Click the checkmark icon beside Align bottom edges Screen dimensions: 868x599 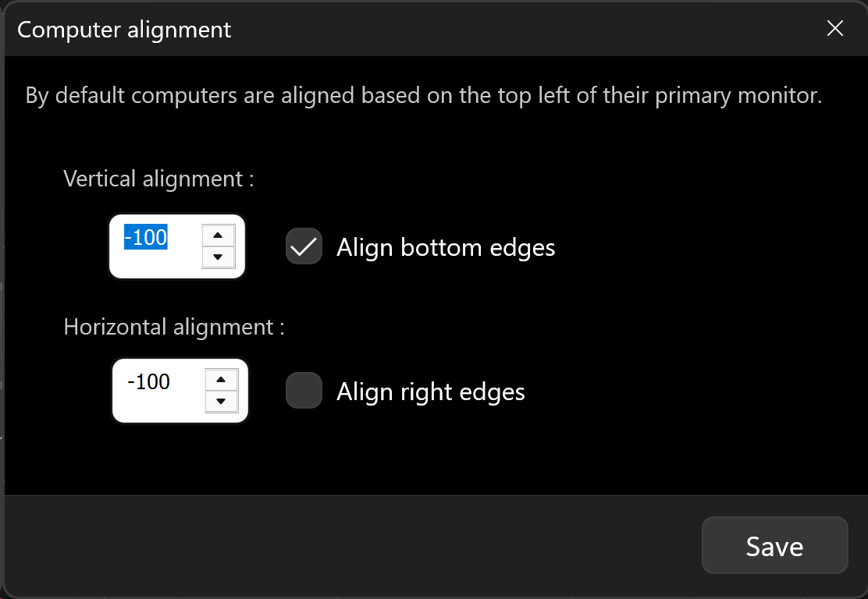tap(304, 246)
